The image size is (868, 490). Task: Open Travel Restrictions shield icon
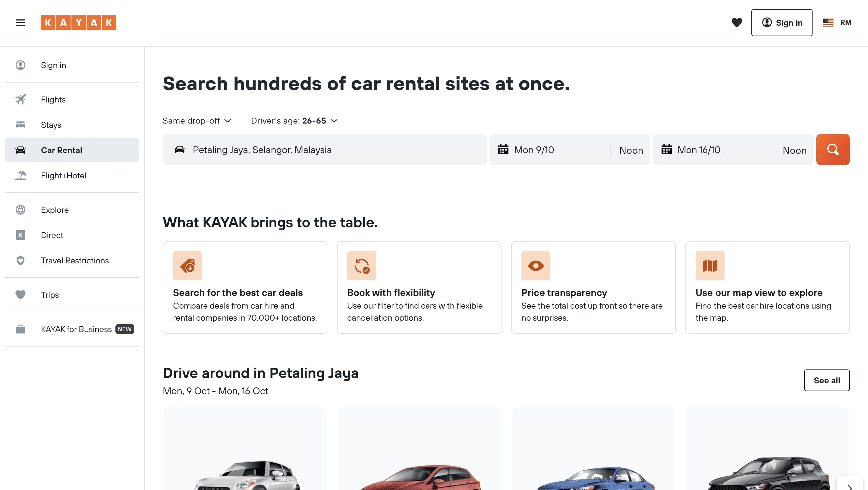coord(20,260)
